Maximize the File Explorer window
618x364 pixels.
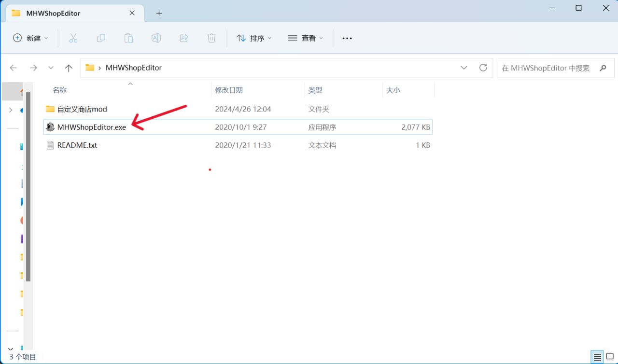click(578, 8)
